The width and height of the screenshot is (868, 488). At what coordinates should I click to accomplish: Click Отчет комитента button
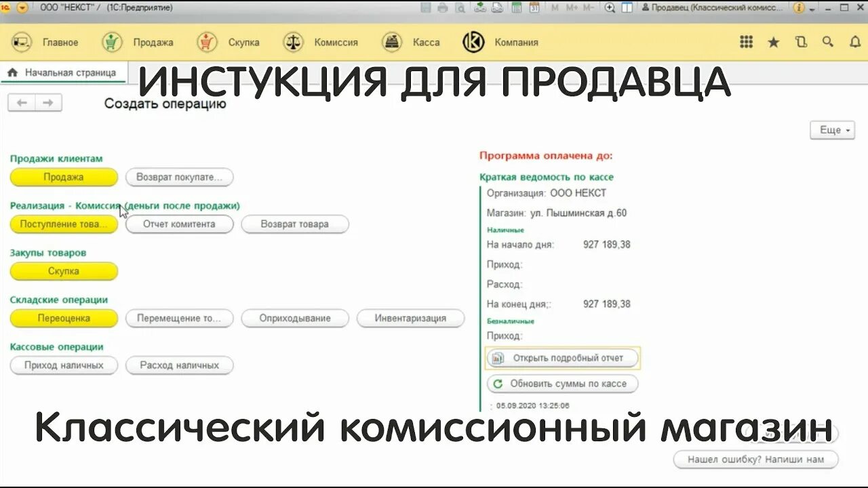[x=179, y=224]
